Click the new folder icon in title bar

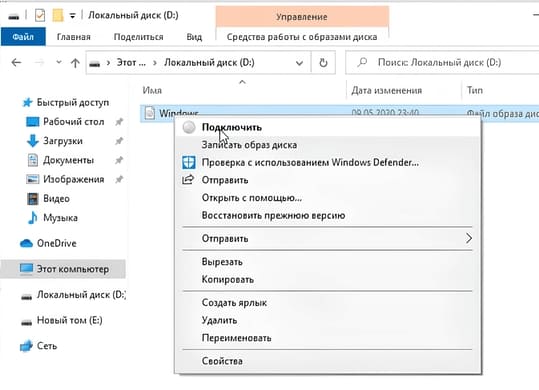point(58,15)
